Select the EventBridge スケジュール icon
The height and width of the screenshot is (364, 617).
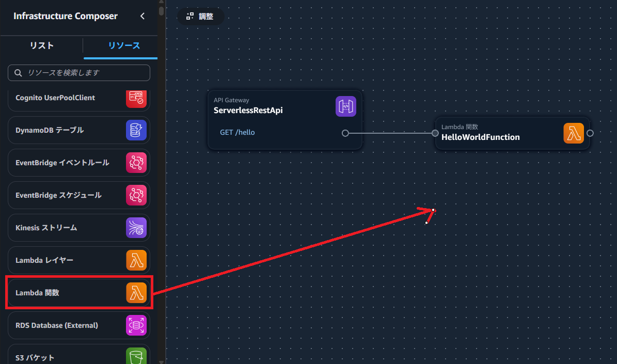[136, 195]
